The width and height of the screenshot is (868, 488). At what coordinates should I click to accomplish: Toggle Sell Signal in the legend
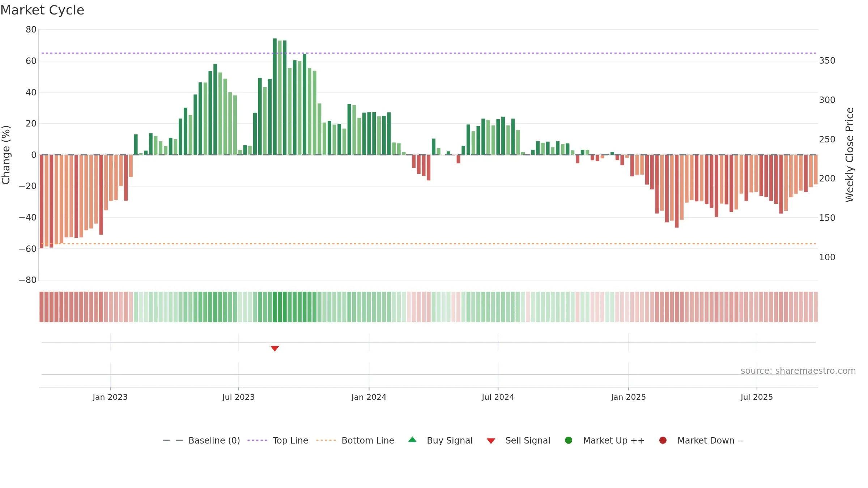click(x=518, y=440)
